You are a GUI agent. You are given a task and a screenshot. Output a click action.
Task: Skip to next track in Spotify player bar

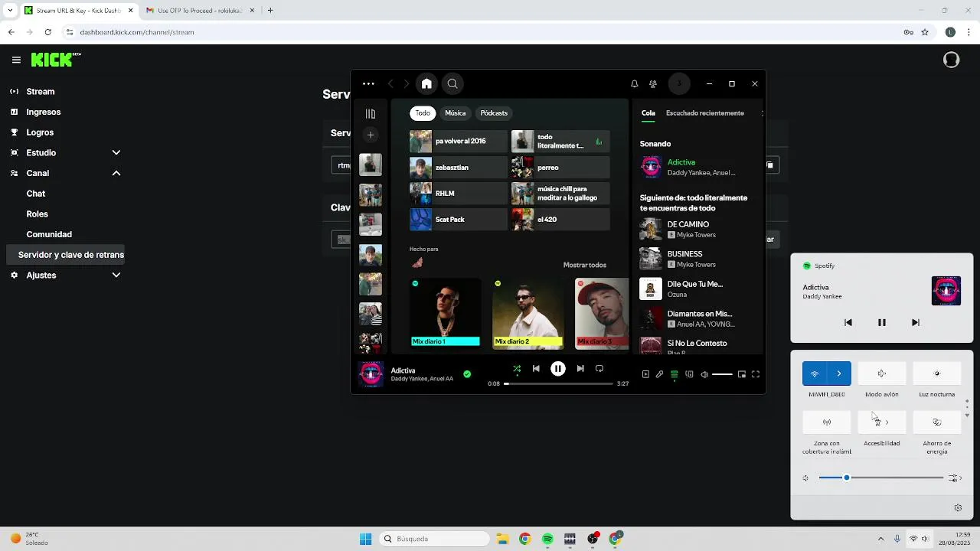[x=580, y=368]
